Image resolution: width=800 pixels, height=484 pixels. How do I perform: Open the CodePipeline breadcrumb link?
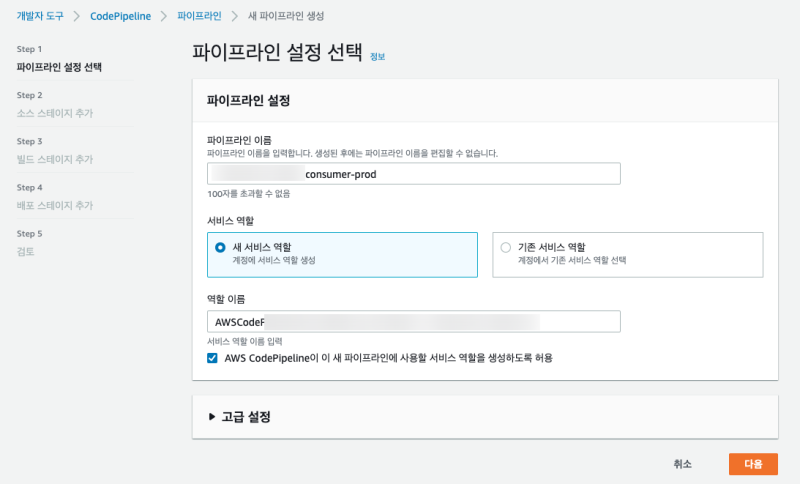(120, 17)
